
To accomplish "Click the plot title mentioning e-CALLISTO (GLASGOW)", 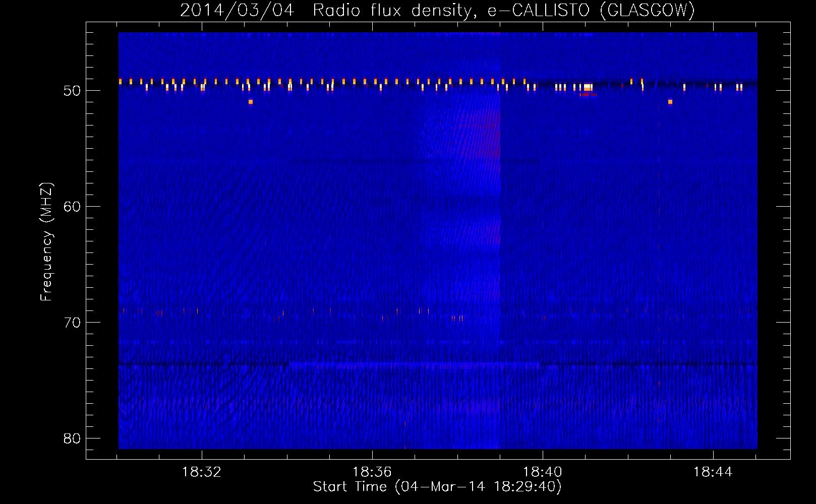I will (437, 10).
